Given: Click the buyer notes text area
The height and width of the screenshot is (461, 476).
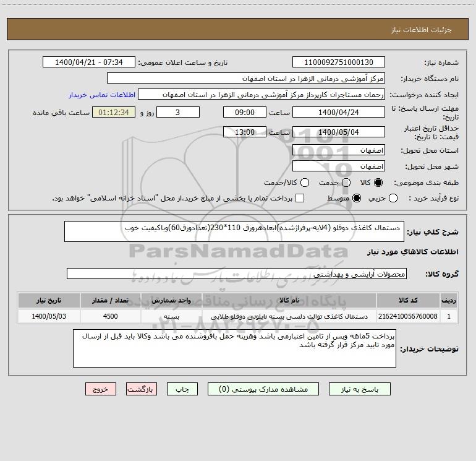Looking at the screenshot, I should click(x=234, y=348).
